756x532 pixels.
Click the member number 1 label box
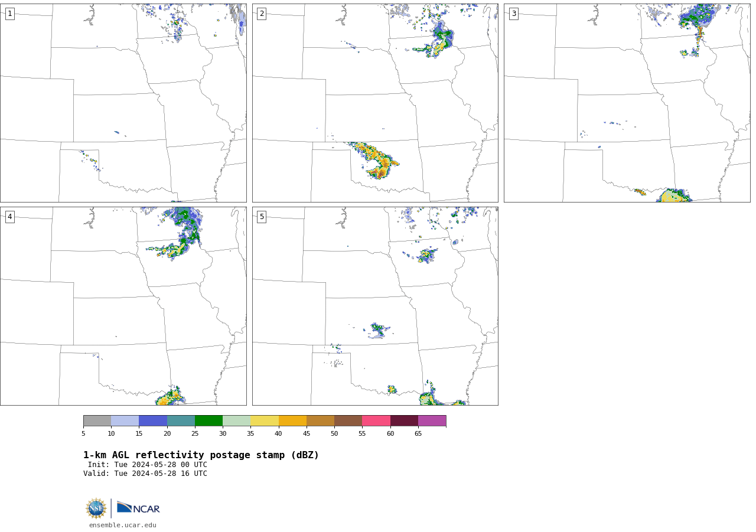pos(9,14)
